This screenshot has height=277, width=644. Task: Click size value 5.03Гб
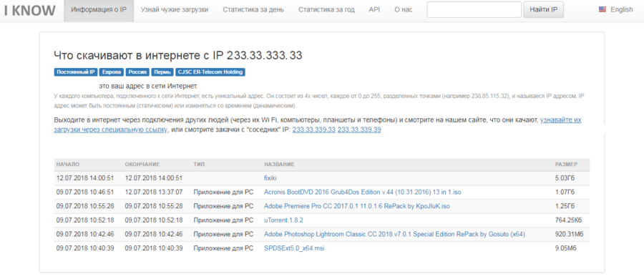point(565,178)
